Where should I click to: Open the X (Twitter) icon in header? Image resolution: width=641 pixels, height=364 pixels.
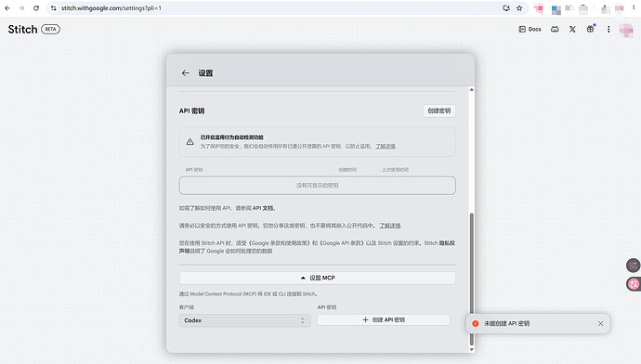click(x=572, y=29)
